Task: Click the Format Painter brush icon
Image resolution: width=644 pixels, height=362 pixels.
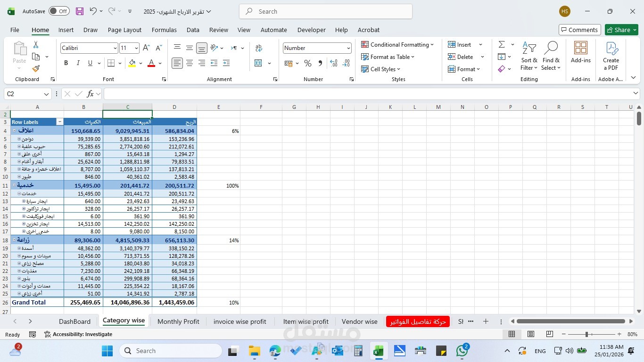Action: [x=36, y=69]
